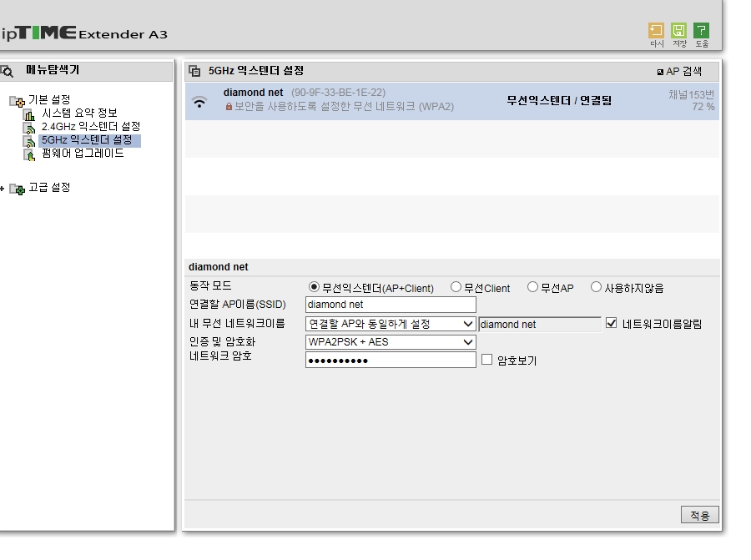Click the 2.4GHz 익스텐더 설정 wireless icon
This screenshot has width=751, height=560.
30,128
